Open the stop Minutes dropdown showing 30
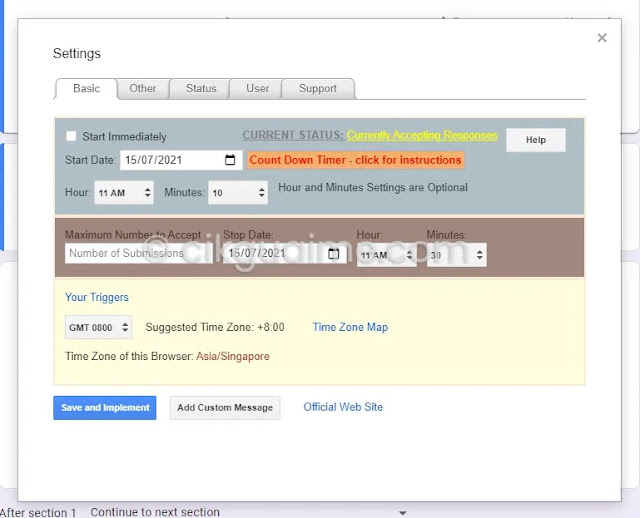Image resolution: width=640 pixels, height=518 pixels. coord(456,255)
